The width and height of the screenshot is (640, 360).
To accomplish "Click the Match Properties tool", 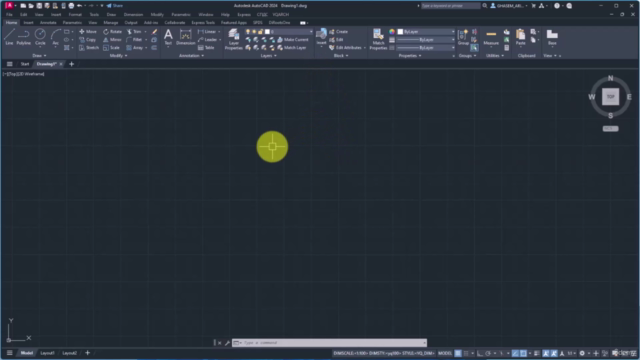I will [378, 39].
